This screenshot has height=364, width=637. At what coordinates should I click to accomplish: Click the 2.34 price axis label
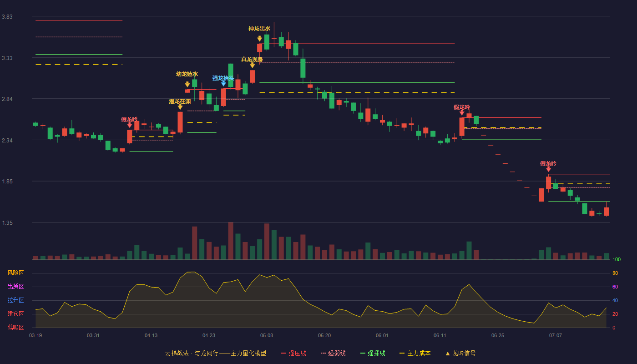point(7,141)
